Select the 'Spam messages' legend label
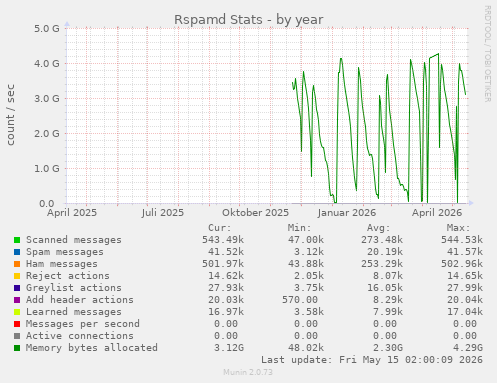 [65, 252]
